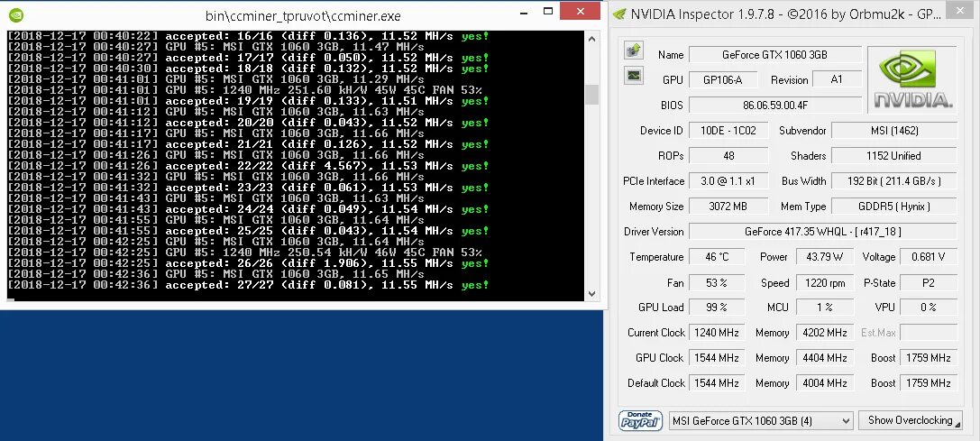Viewport: 980px width, 441px height.
Task: Open the sensor monitoring graph icon
Action: [634, 76]
